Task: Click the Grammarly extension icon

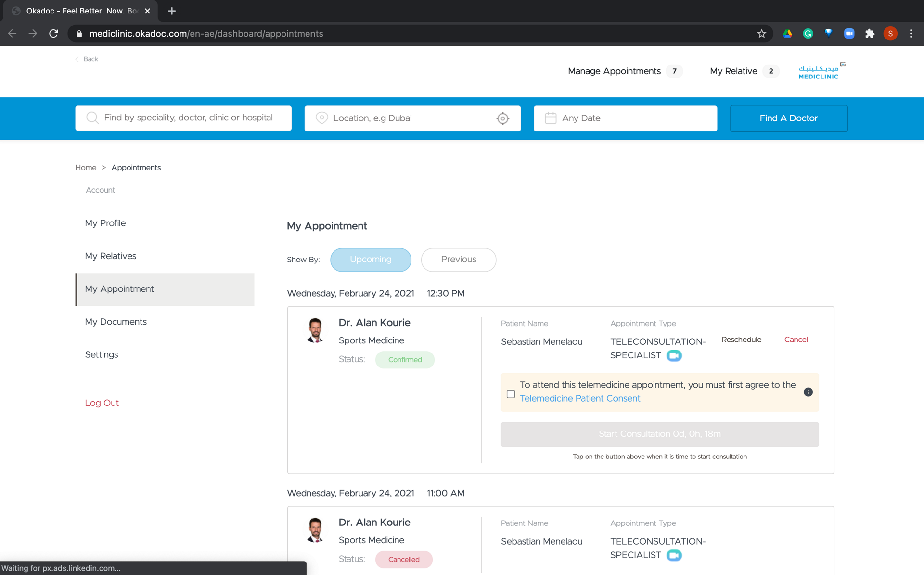Action: [x=808, y=34]
